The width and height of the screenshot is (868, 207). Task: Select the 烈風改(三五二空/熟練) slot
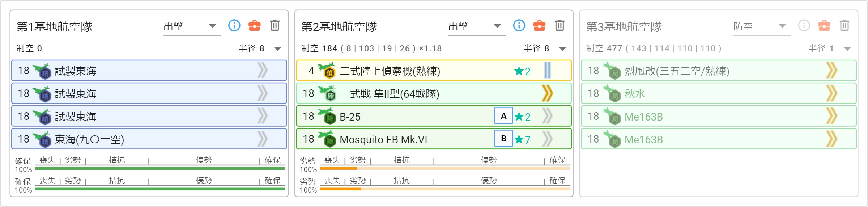tap(719, 71)
